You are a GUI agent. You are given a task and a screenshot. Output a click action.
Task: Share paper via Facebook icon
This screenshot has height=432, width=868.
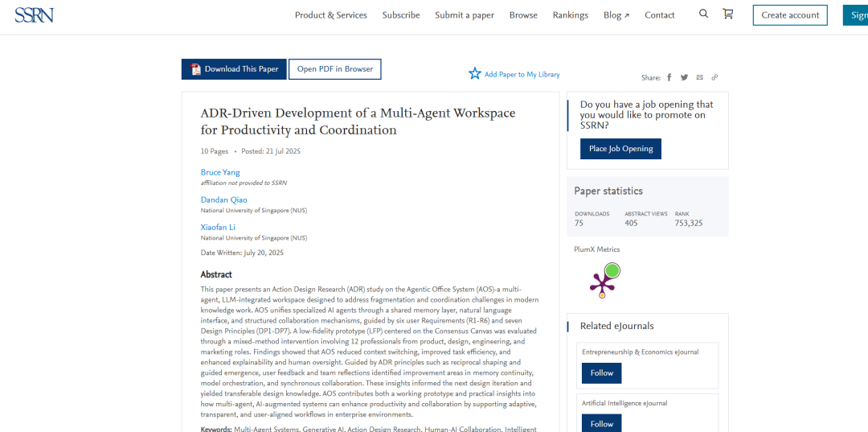coord(669,77)
